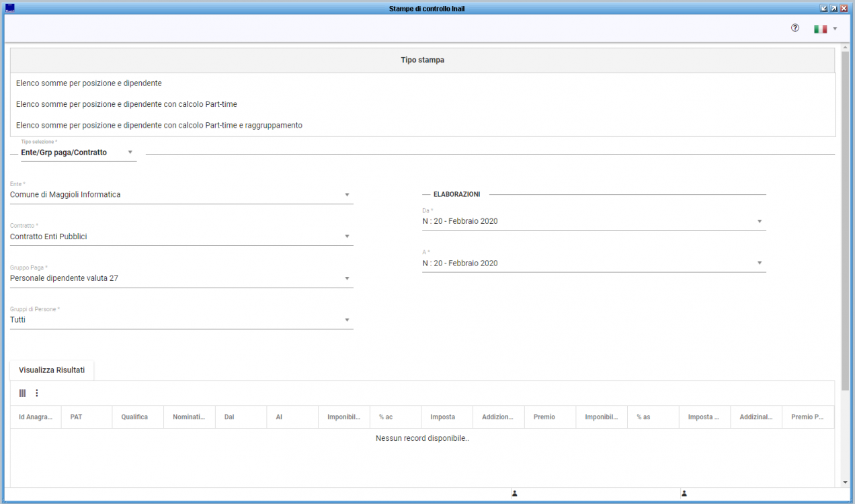Expand the language selector arrow

coord(835,29)
